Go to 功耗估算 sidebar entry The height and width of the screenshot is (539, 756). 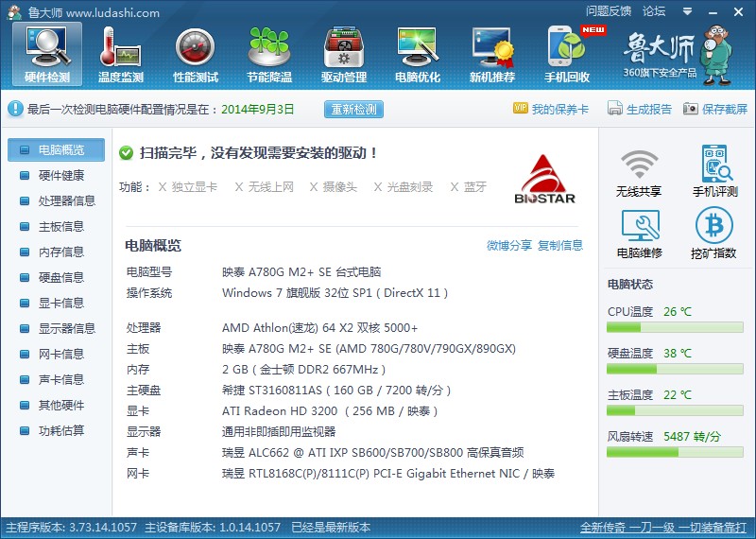point(60,431)
